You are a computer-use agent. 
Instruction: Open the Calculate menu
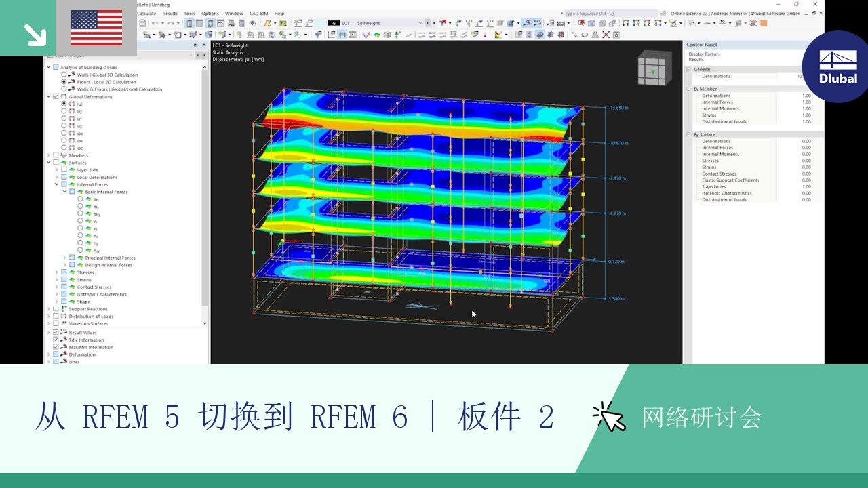146,13
